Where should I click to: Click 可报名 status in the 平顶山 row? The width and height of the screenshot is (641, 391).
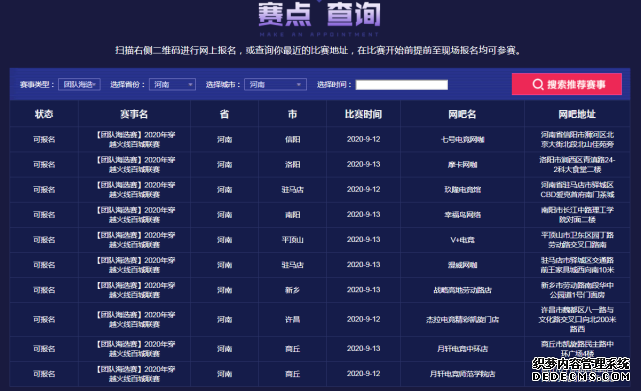(x=44, y=240)
